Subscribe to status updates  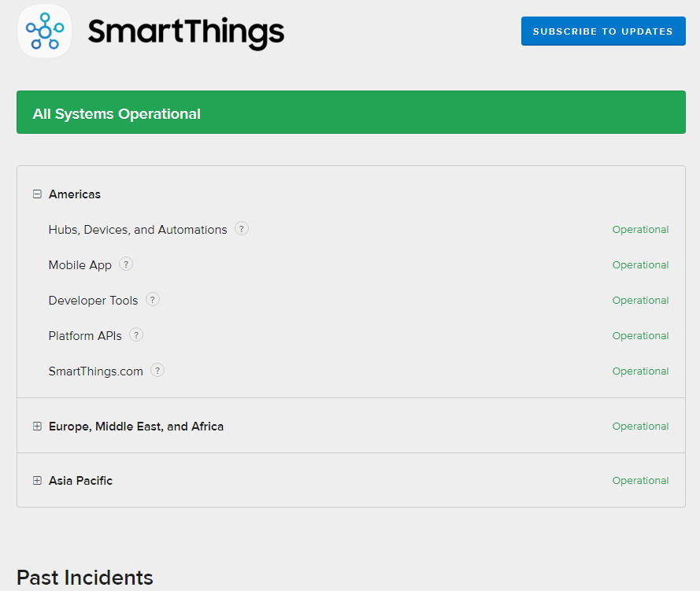603,31
